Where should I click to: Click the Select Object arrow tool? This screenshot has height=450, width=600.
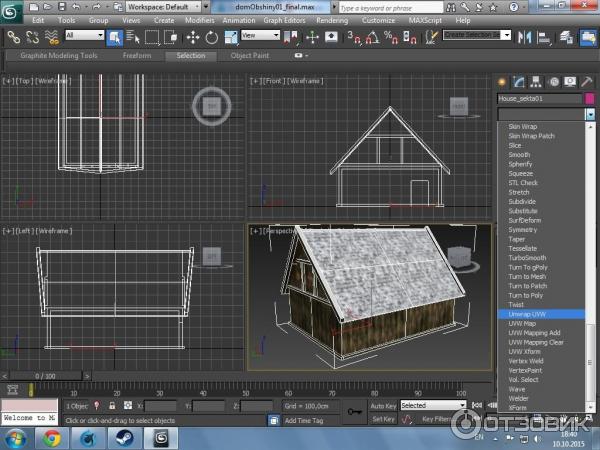(x=116, y=37)
